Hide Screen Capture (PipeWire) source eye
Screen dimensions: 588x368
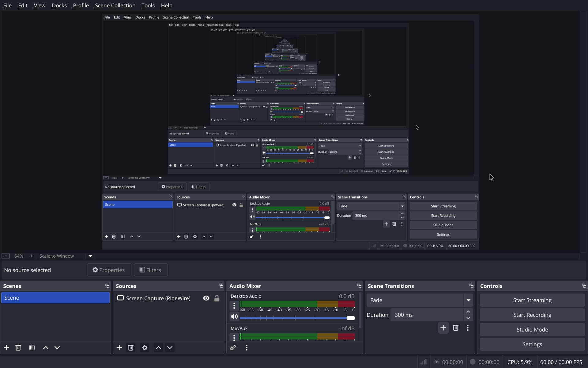pos(206,298)
